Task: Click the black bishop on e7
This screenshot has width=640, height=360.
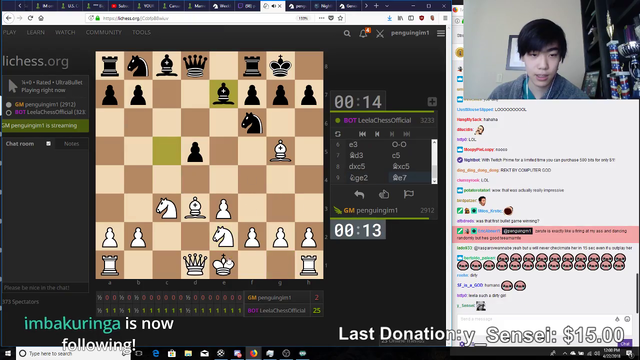Action: click(224, 94)
